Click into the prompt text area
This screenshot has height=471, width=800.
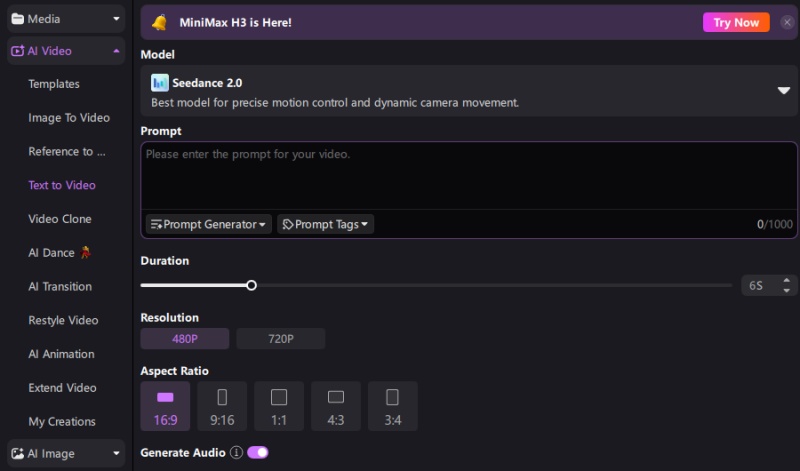(x=469, y=176)
